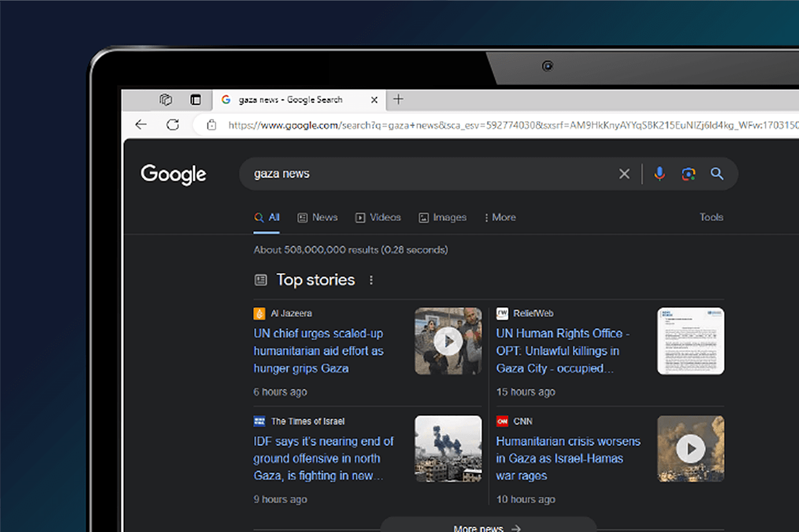Click the About 508,000,000 results text
Image resolution: width=799 pixels, height=532 pixels.
click(x=351, y=250)
